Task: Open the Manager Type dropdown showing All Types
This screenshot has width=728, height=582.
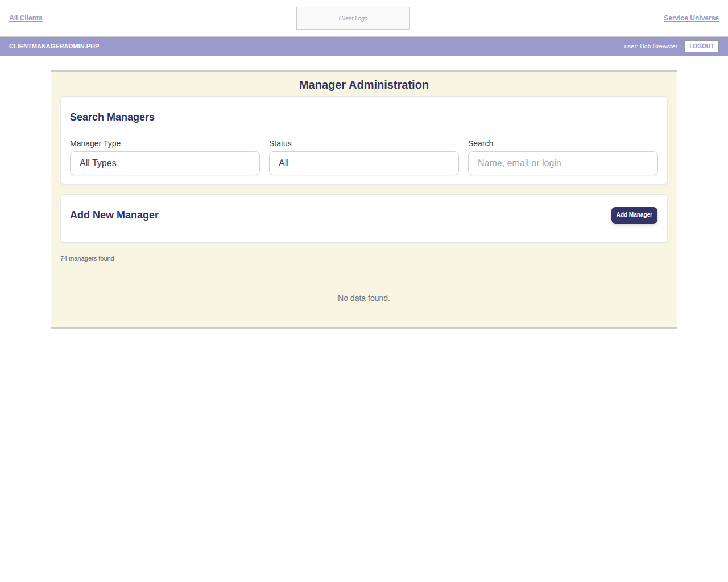Action: coord(165,163)
